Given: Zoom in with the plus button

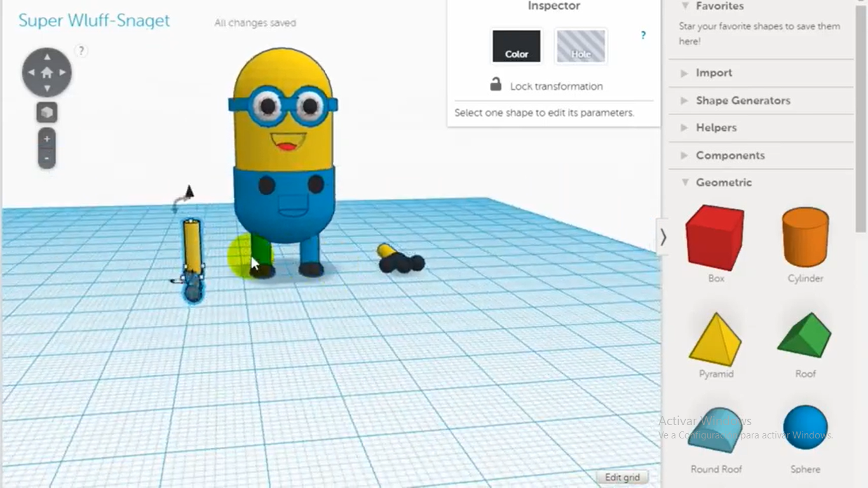Looking at the screenshot, I should click(x=47, y=139).
